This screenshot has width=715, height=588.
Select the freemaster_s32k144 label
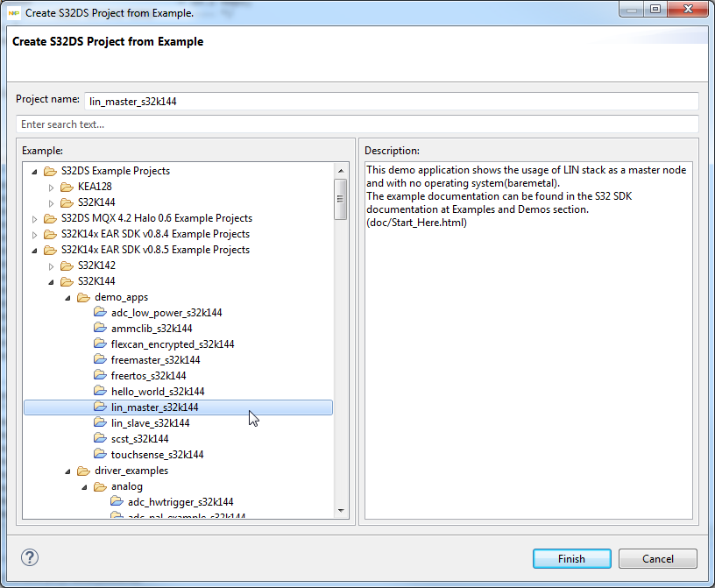pyautogui.click(x=155, y=360)
